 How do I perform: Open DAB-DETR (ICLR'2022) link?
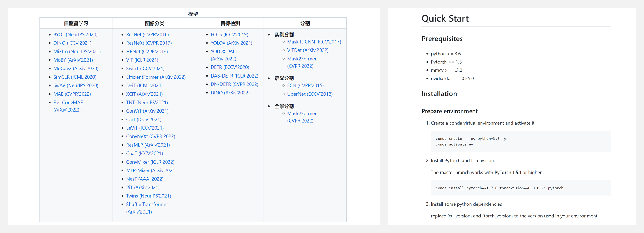(x=234, y=76)
